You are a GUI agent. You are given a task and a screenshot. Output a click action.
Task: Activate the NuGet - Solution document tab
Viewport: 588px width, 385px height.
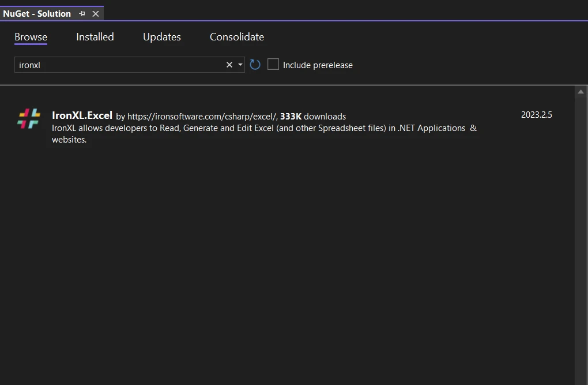click(x=37, y=13)
